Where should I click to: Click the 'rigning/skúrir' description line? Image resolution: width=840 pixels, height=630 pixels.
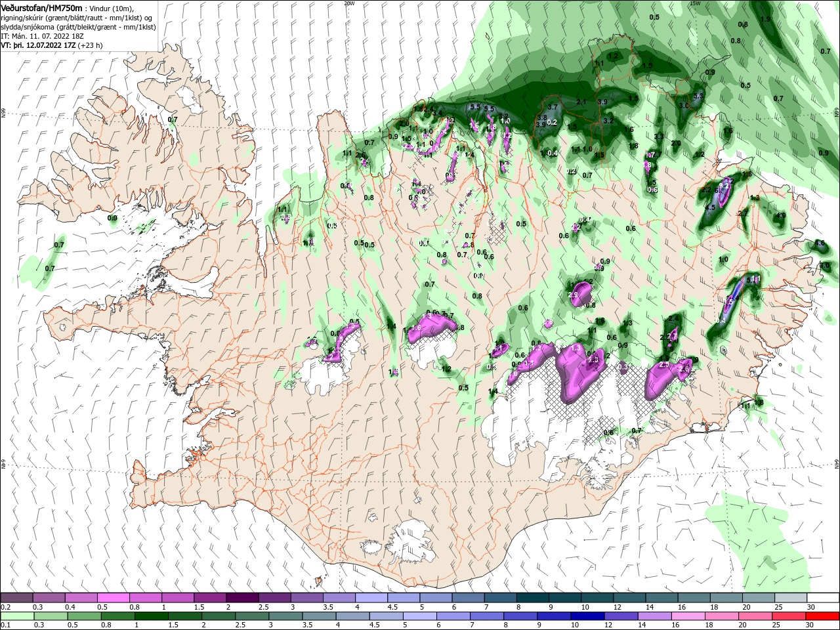[77, 18]
